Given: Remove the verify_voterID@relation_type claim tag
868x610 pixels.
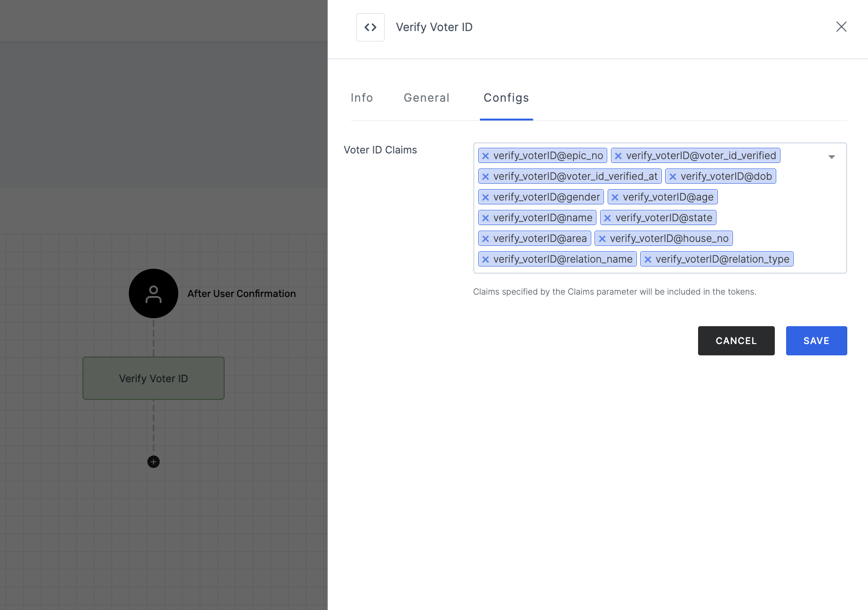Looking at the screenshot, I should (x=648, y=259).
